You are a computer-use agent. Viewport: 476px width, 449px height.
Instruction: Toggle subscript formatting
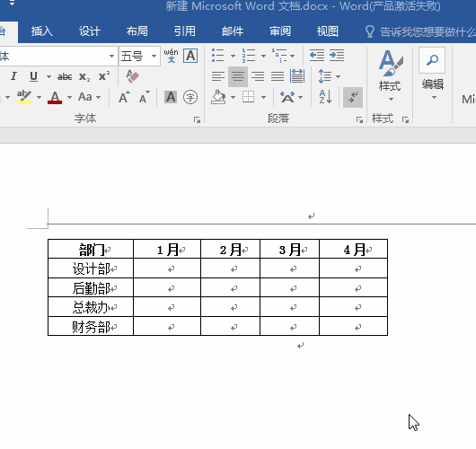click(84, 76)
